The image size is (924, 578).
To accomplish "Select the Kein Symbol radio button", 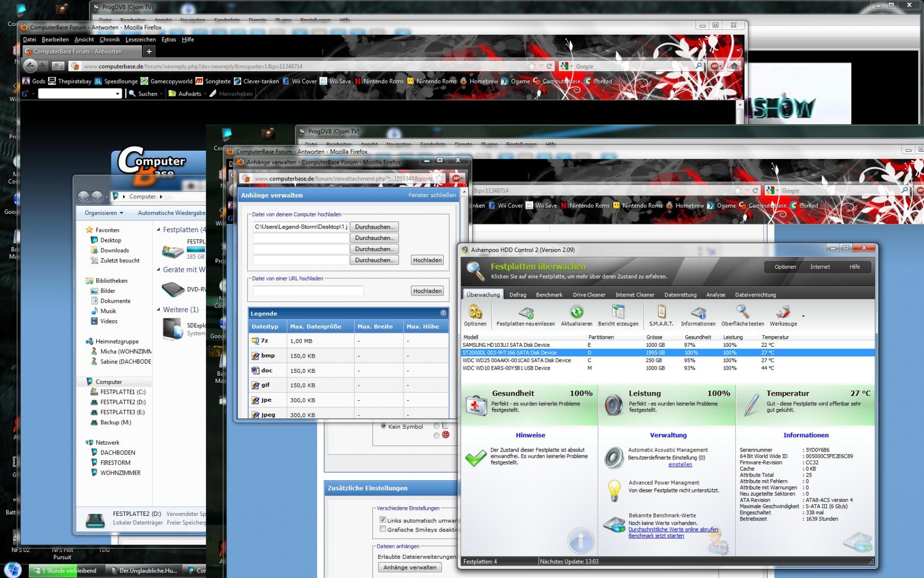I will tap(384, 426).
